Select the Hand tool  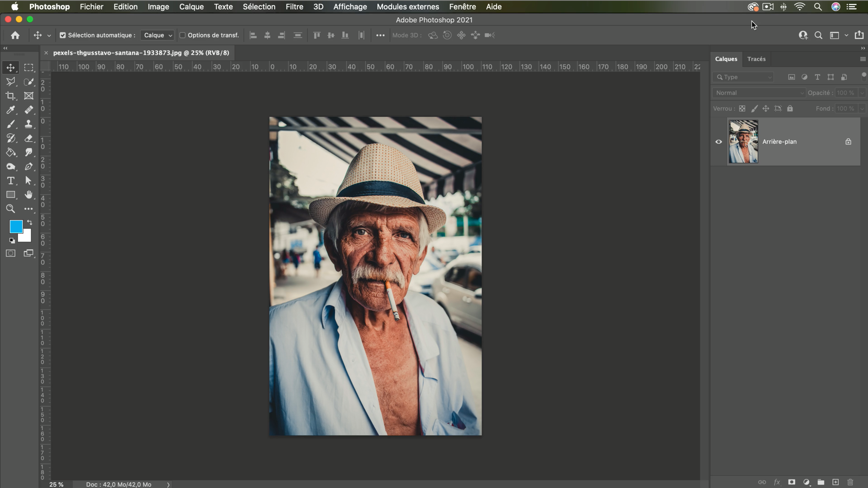[29, 195]
